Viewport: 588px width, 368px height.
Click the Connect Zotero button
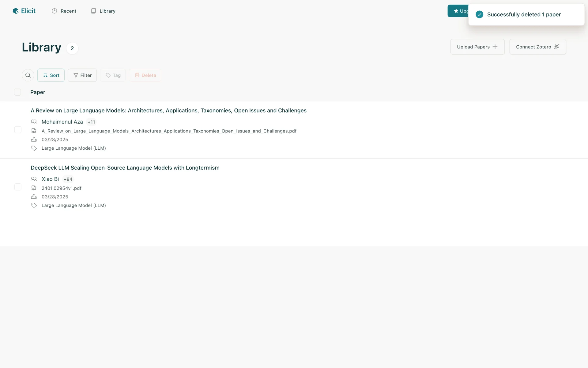coord(537,47)
